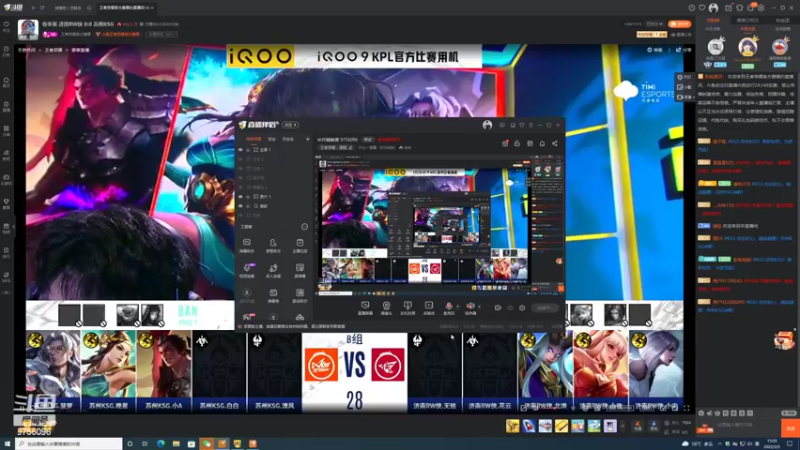Select the rocket gift in the gift bar

tap(529, 426)
